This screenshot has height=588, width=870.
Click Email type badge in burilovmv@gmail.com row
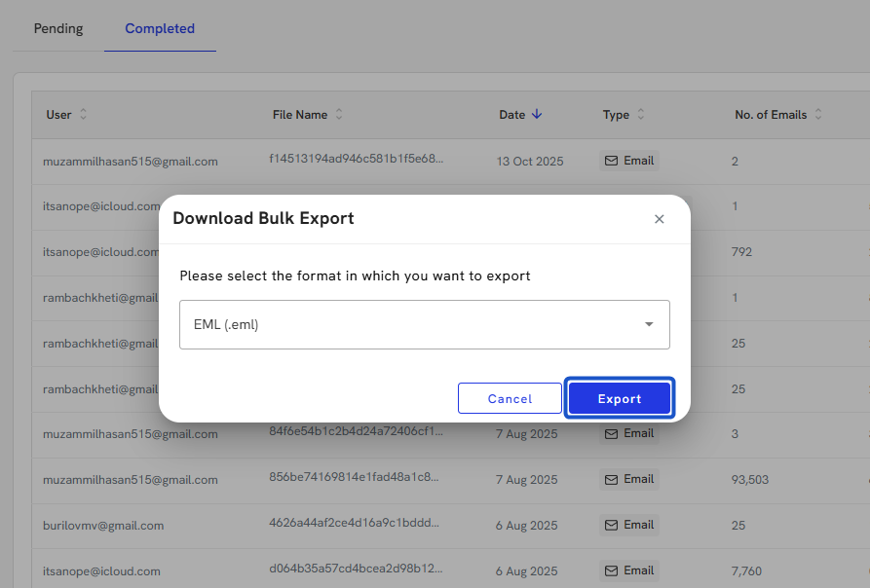[629, 525]
